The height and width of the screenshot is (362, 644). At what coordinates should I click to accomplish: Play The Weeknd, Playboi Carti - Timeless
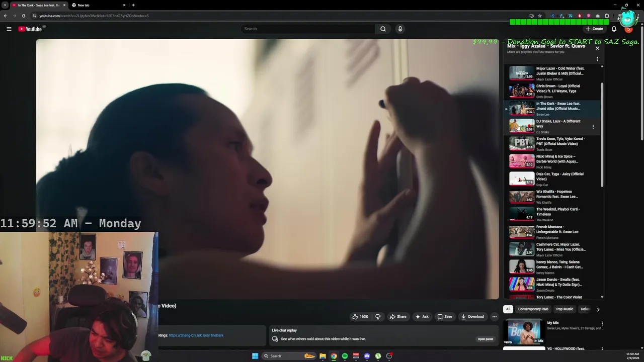tap(552, 214)
